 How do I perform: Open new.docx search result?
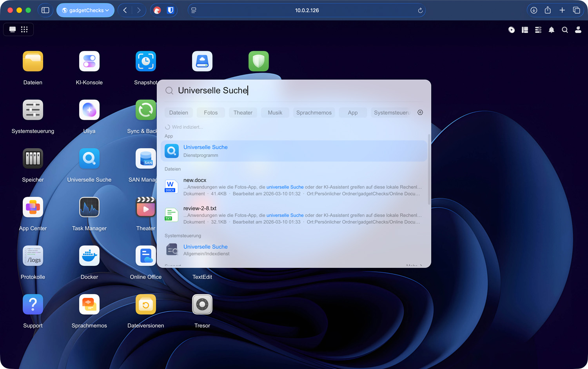294,187
